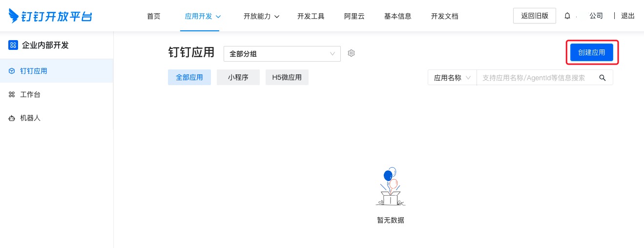This screenshot has width=644, height=248.
Task: Open the 开发文档 nav item
Action: click(x=444, y=16)
